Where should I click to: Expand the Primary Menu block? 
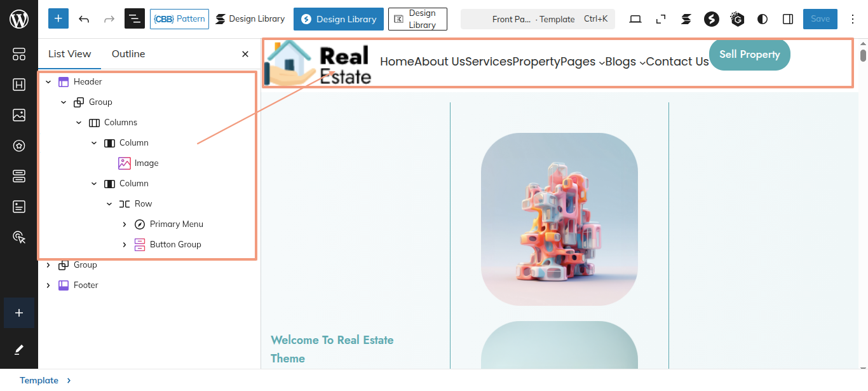tap(125, 224)
